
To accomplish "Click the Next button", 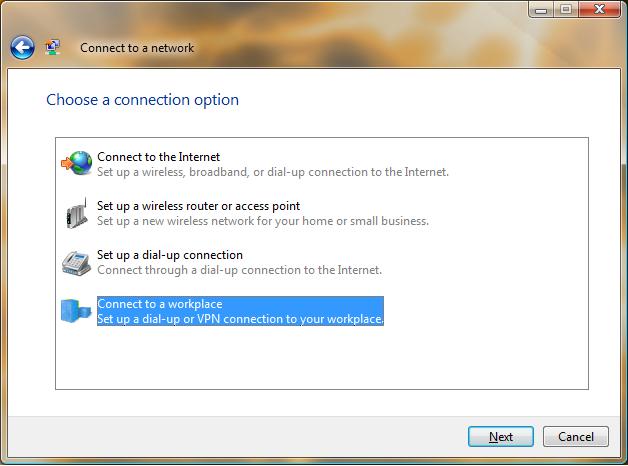I will 501,436.
